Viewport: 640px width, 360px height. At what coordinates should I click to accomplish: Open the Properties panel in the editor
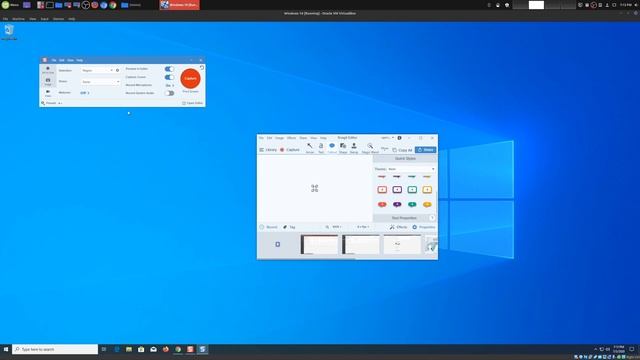pyautogui.click(x=424, y=227)
